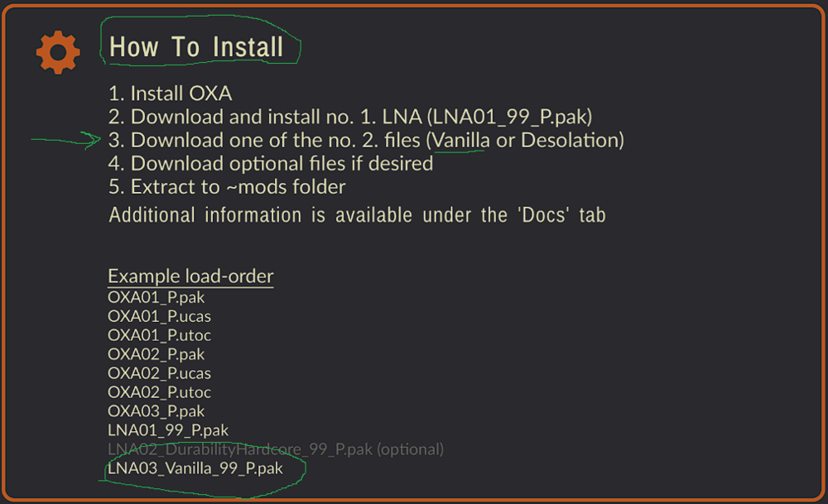This screenshot has height=504, width=828.
Task: Select the OXA01_P.utoc entry
Action: click(159, 335)
